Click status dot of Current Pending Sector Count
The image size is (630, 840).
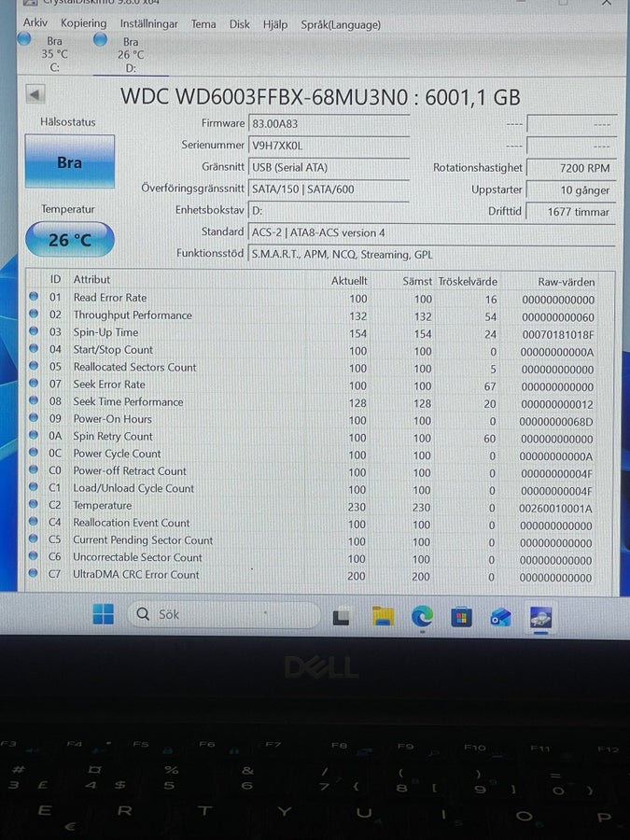tap(34, 538)
